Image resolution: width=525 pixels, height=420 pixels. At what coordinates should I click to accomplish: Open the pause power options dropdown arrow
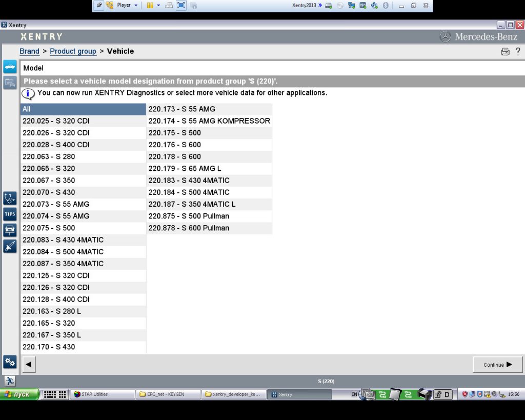click(x=158, y=5)
